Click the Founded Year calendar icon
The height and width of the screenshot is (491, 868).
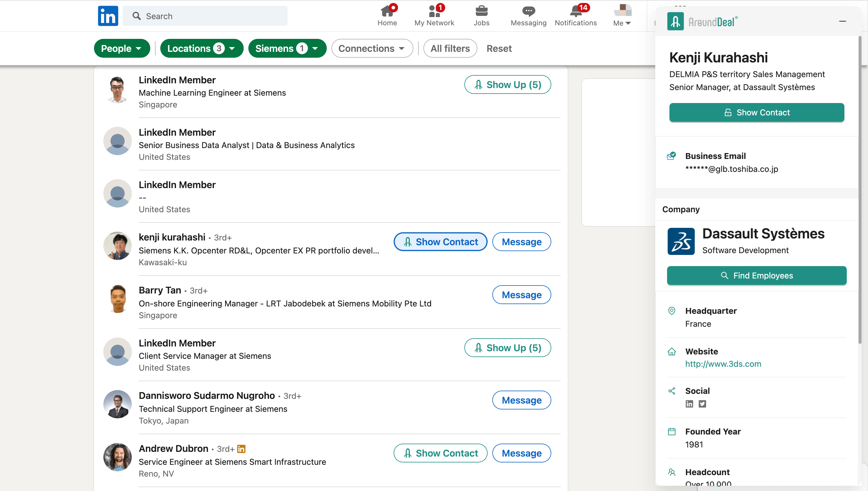click(671, 431)
